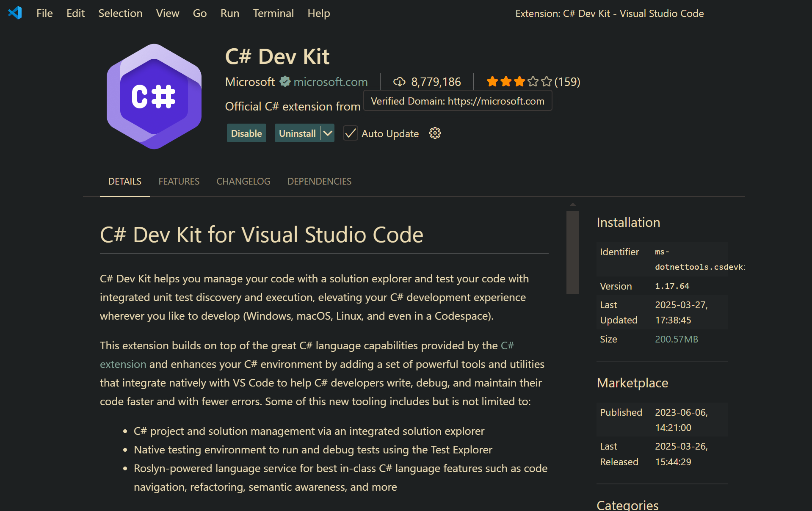812x511 pixels.
Task: Click the Microsoft publisher name
Action: click(250, 82)
